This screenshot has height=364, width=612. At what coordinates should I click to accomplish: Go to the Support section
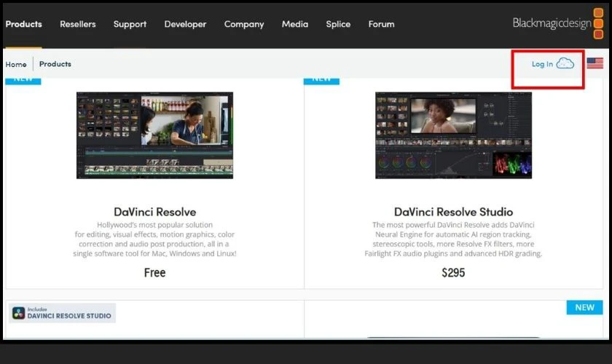[130, 24]
